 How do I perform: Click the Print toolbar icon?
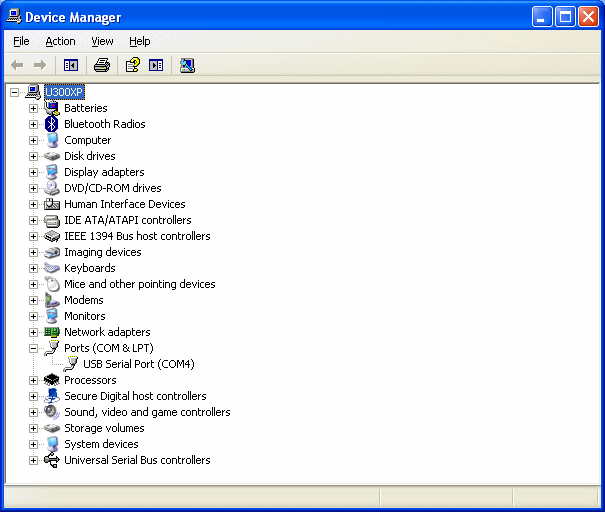click(x=102, y=65)
